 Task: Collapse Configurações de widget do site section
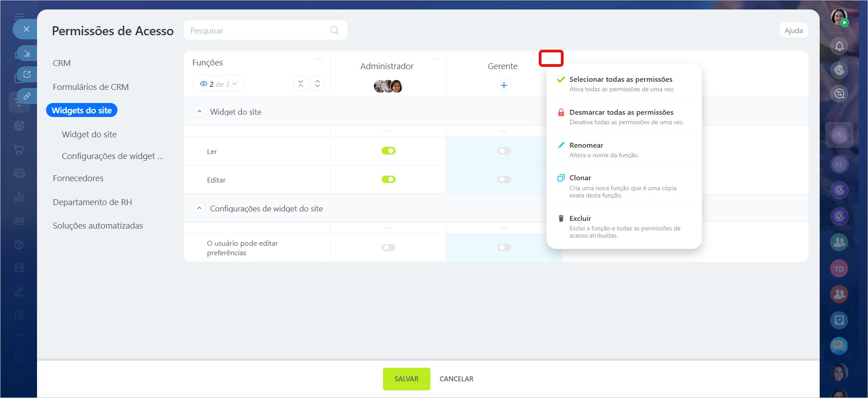pyautogui.click(x=199, y=208)
